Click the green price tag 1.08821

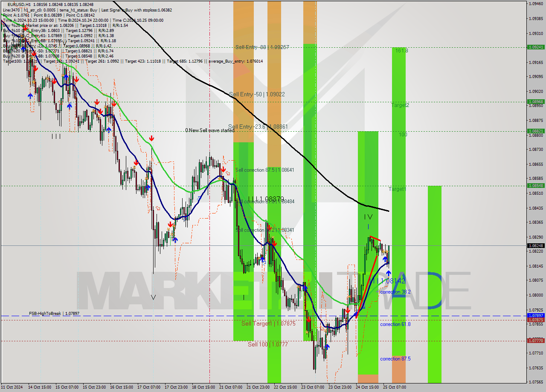(536, 131)
